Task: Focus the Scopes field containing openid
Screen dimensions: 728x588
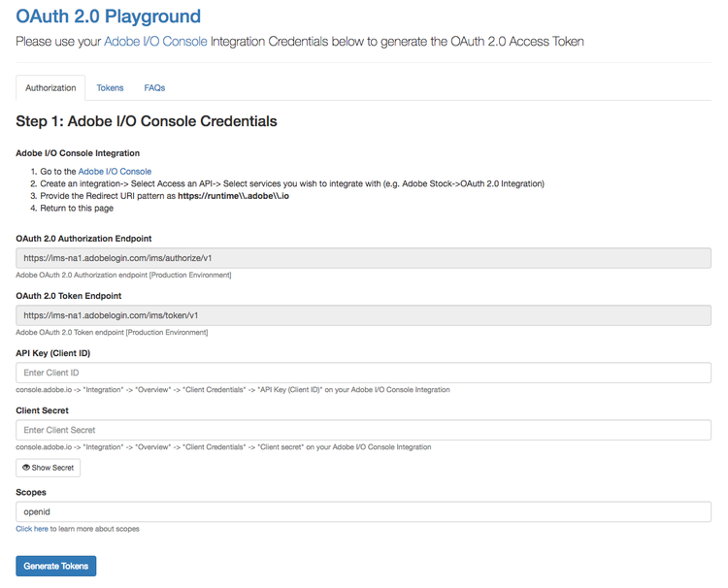Action: tap(364, 512)
